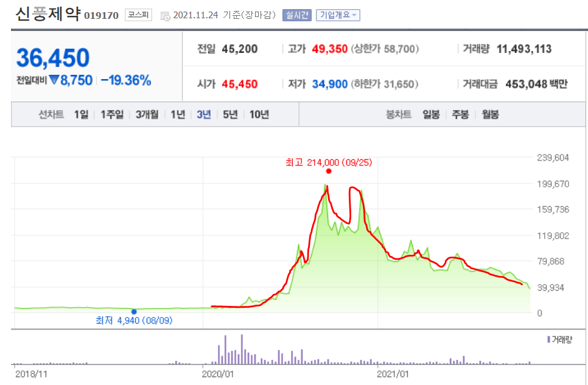Click the blue 최저 4,940 low marker dot
Image resolution: width=588 pixels, height=385 pixels.
pyautogui.click(x=134, y=311)
